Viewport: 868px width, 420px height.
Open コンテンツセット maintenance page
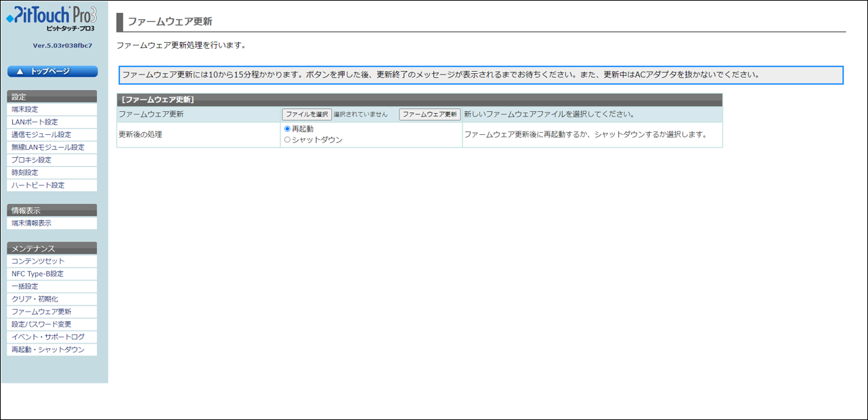coord(38,261)
